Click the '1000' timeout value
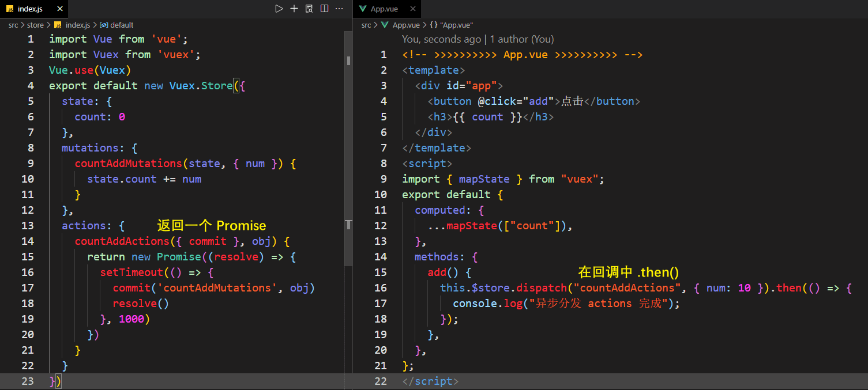This screenshot has width=868, height=390. pyautogui.click(x=131, y=319)
